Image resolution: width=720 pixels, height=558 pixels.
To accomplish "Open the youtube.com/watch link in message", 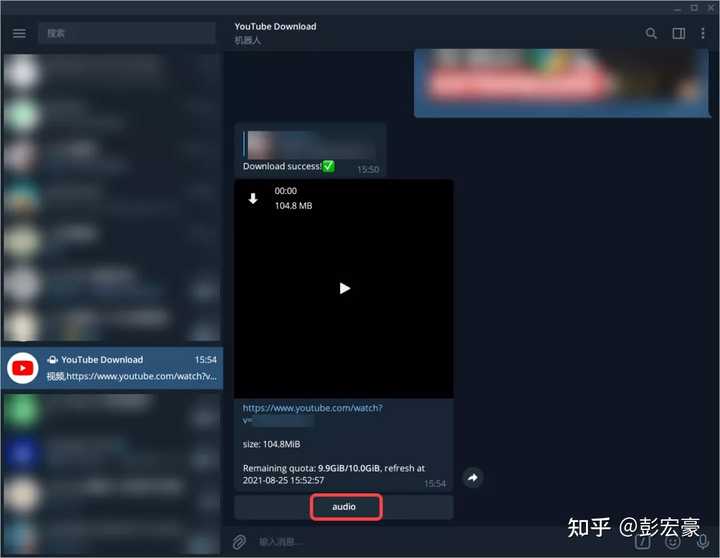I will 312,408.
